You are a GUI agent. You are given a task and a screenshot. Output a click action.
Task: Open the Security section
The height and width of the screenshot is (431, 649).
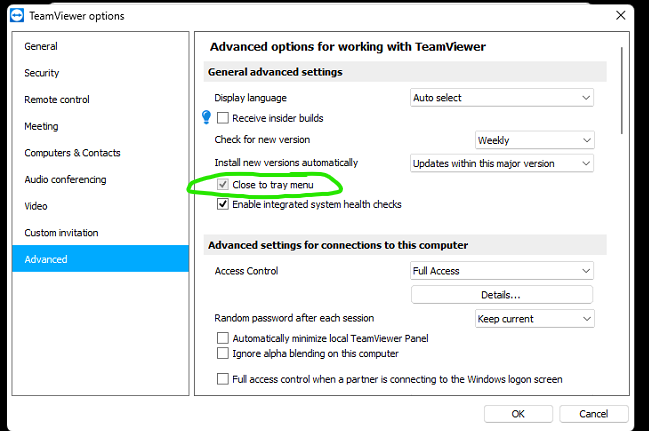point(101,73)
